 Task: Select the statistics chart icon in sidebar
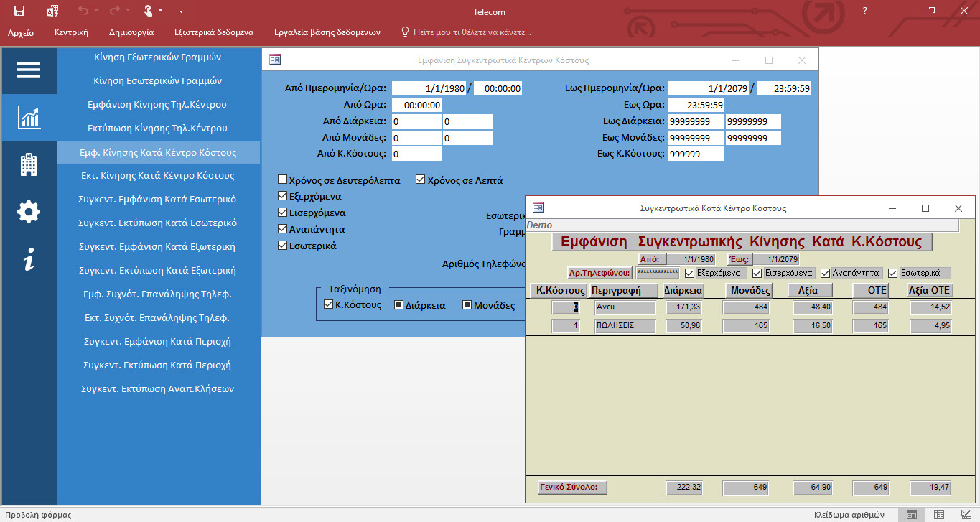point(29,118)
